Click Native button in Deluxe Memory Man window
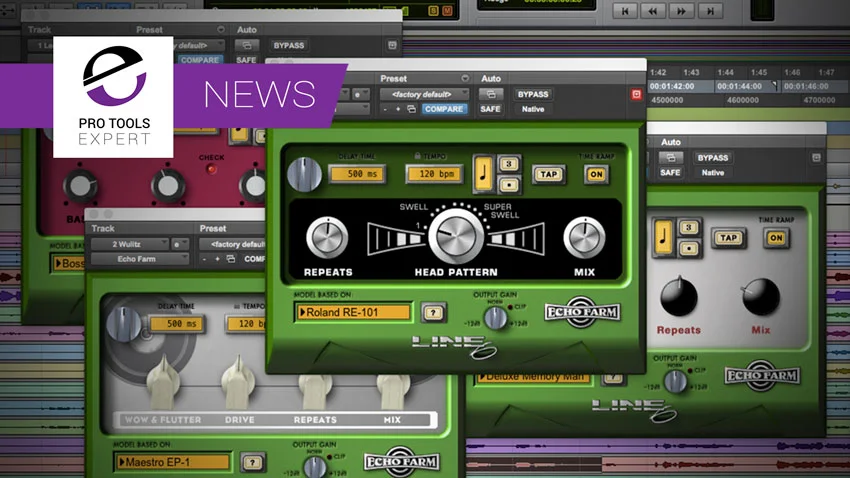Viewport: 850px width, 478px height. point(713,172)
